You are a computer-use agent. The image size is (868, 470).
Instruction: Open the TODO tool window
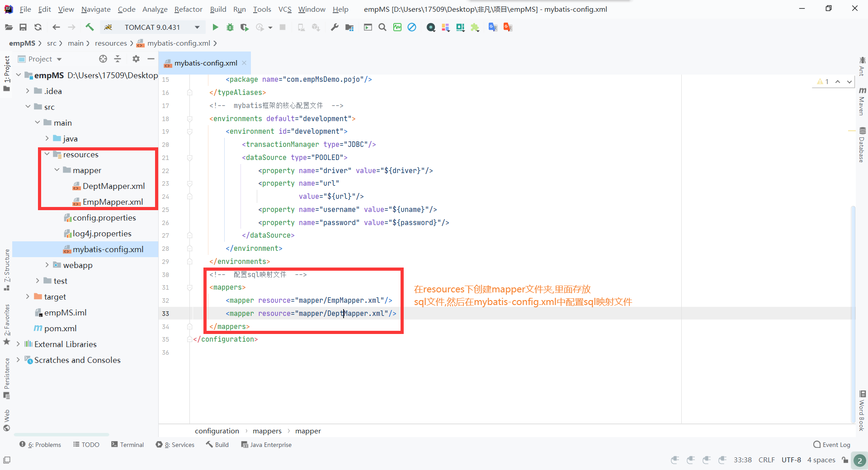pos(86,445)
